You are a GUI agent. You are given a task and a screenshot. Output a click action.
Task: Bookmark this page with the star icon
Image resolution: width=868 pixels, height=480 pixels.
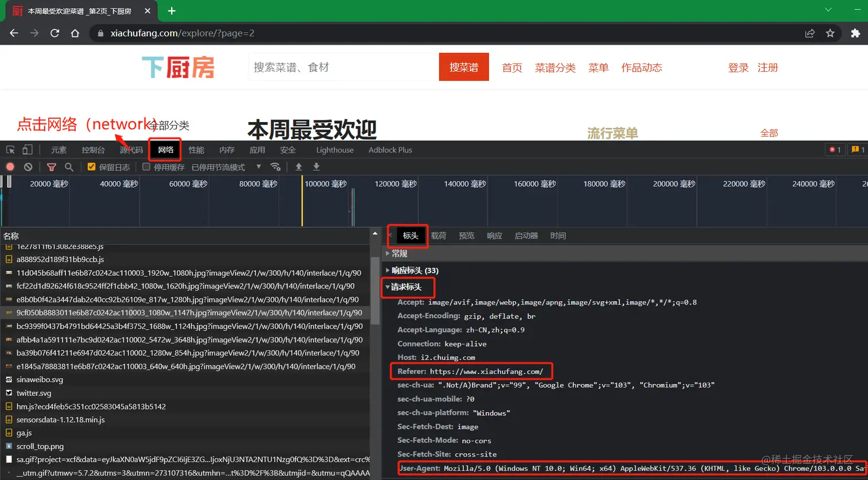coord(830,33)
